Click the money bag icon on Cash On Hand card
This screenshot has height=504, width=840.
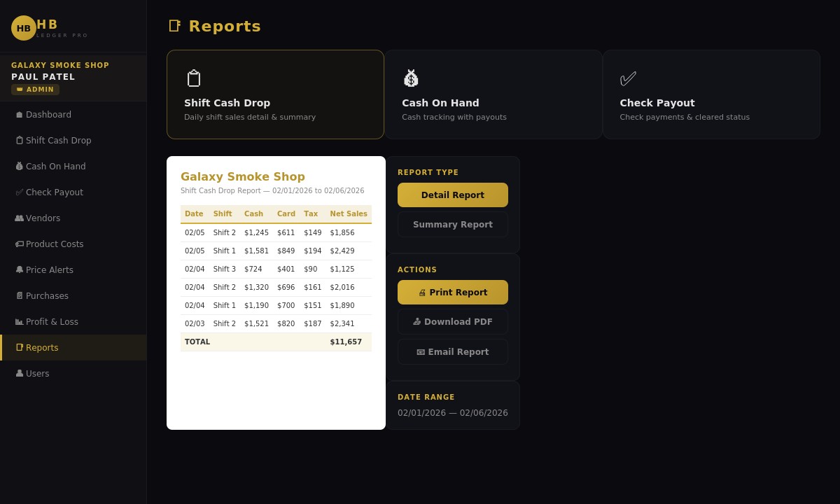pos(411,78)
